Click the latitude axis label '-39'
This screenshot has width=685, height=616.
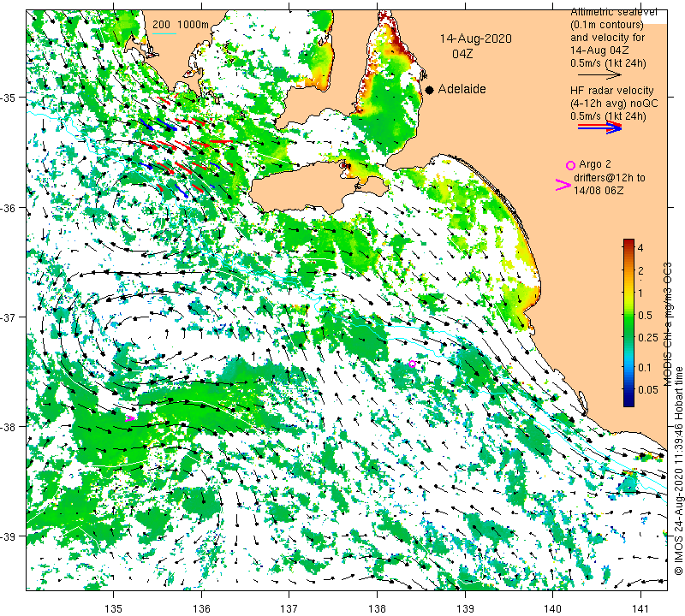click(9, 536)
